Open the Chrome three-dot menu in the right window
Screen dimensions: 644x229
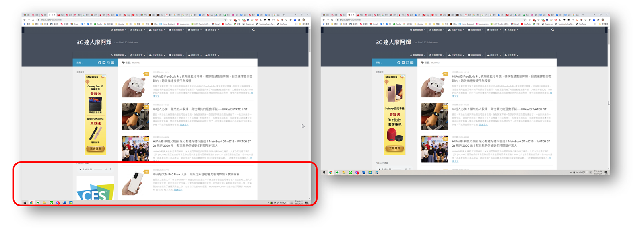(607, 19)
